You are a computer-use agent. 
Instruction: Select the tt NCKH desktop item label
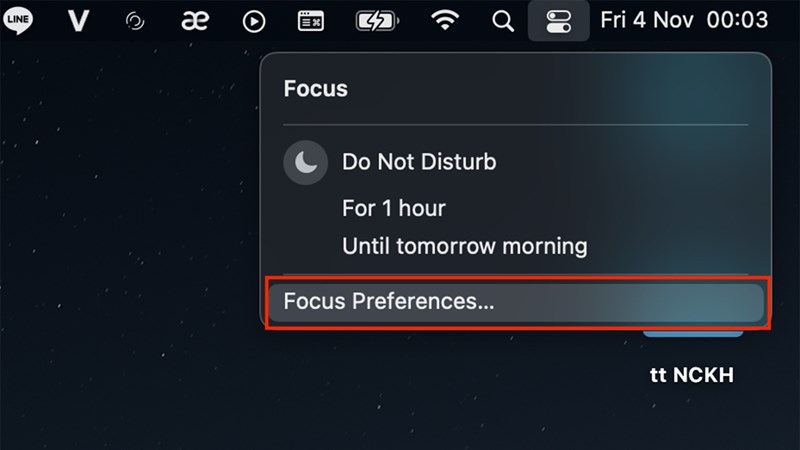coord(691,376)
